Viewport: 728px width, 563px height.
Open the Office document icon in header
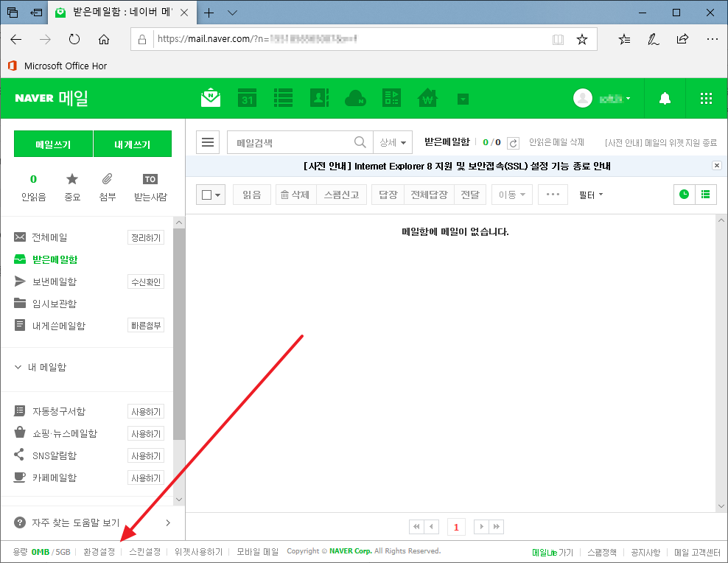tap(391, 98)
